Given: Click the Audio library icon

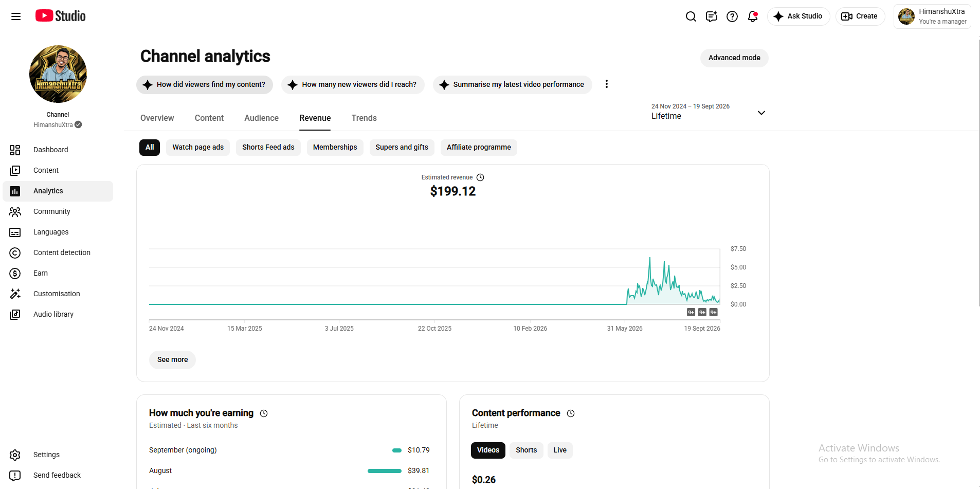Looking at the screenshot, I should [15, 314].
